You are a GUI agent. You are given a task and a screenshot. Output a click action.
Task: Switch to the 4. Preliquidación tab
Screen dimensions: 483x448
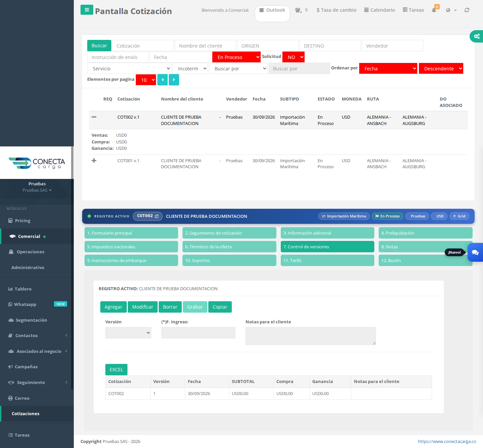pos(426,233)
